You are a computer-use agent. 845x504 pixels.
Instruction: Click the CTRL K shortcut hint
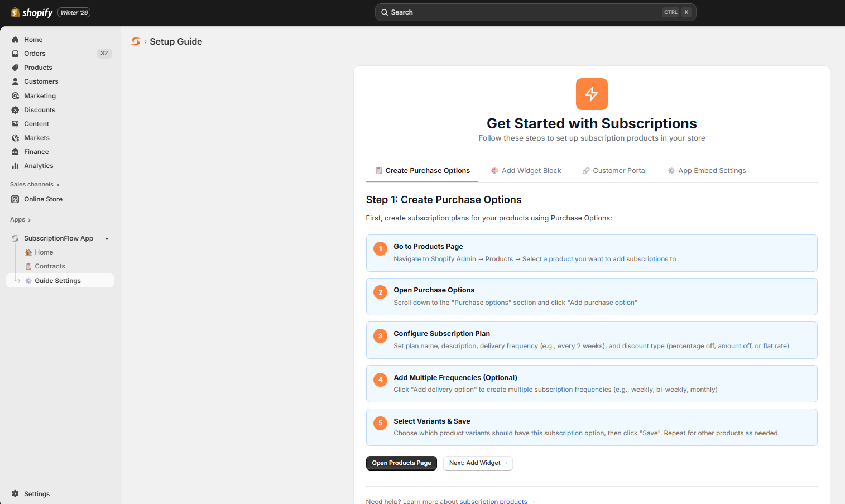click(677, 12)
